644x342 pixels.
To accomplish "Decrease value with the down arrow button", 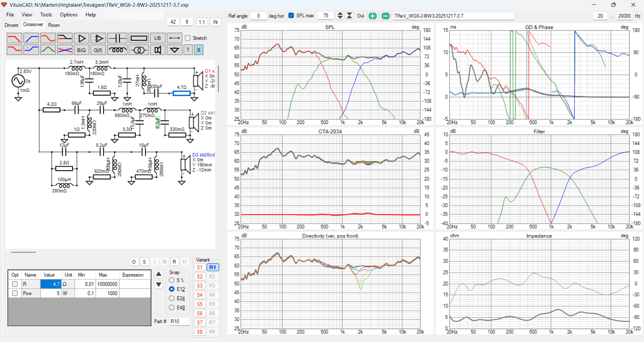I will point(159,285).
